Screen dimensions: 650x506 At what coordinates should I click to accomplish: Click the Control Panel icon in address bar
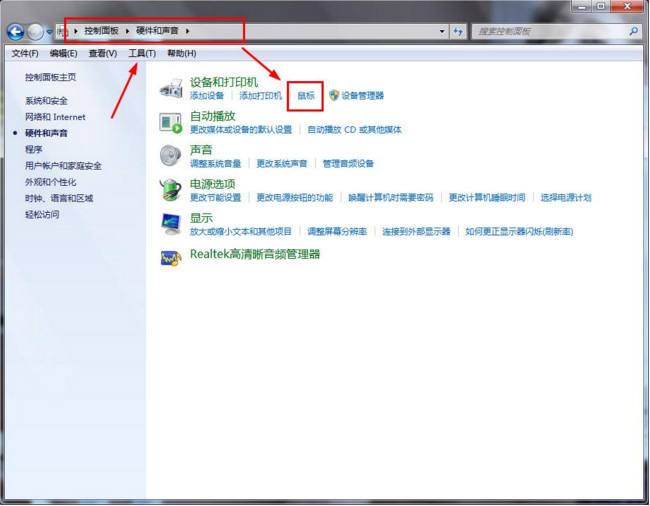(x=62, y=31)
